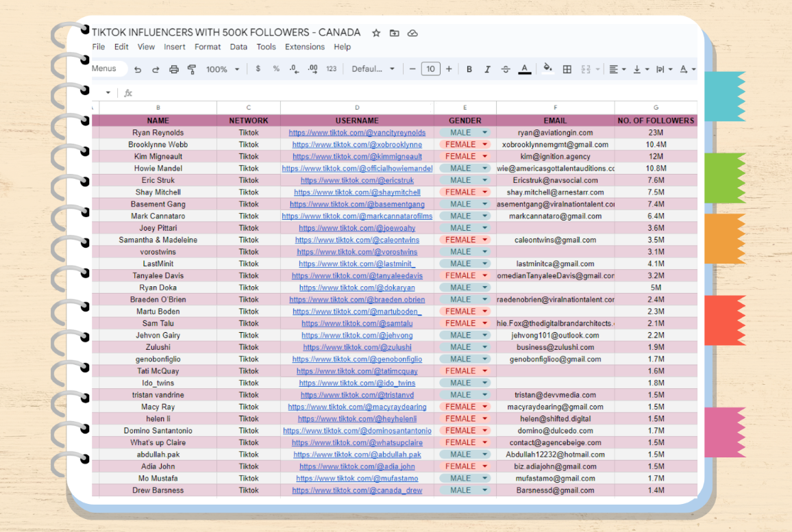
Task: Format as currency with dollar icon
Action: click(258, 68)
